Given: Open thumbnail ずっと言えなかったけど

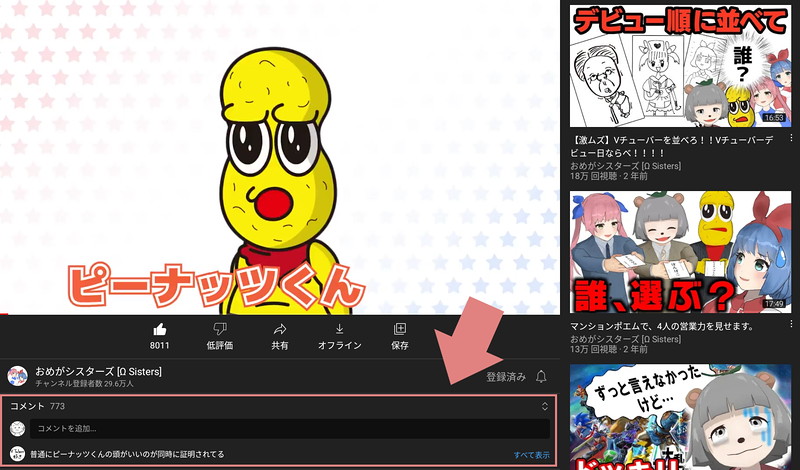Looking at the screenshot, I should coord(680,417).
